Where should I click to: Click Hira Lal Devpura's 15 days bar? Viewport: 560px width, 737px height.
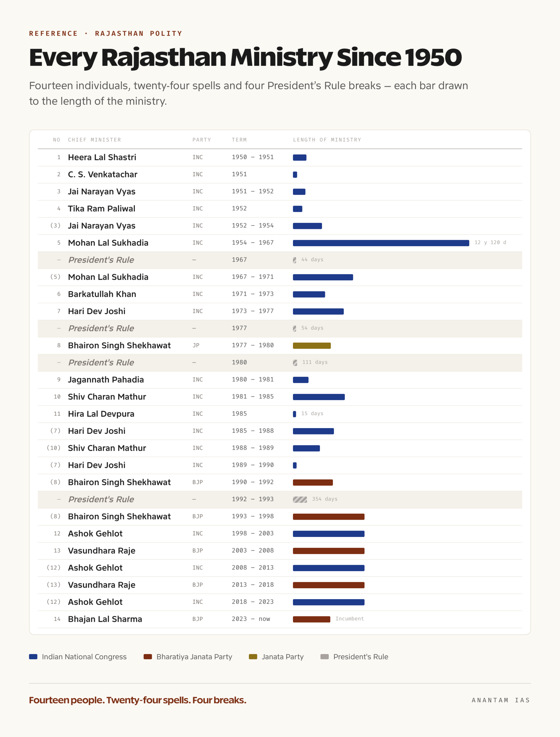[x=294, y=414]
